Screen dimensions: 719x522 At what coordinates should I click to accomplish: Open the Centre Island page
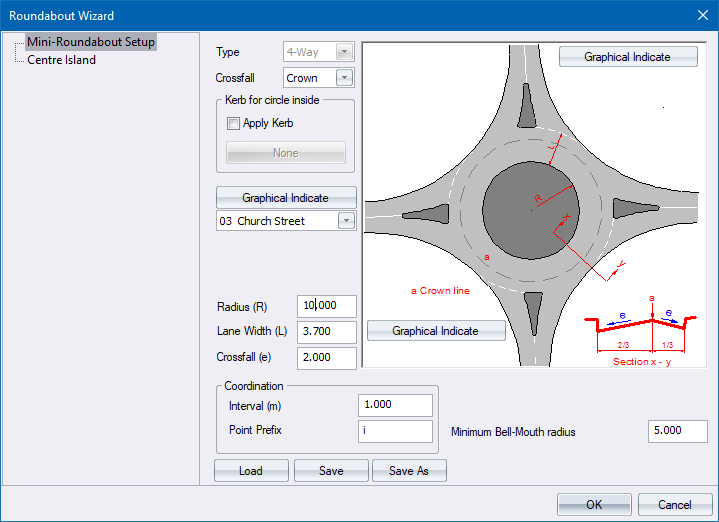61,60
